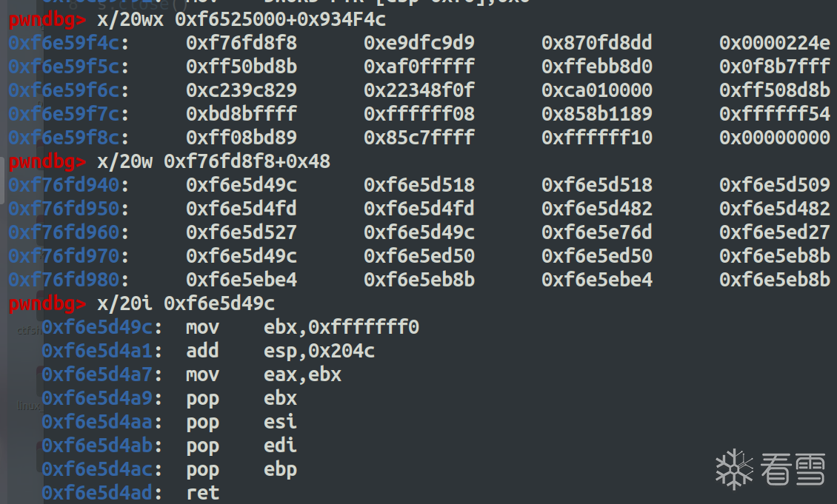
Task: Click the snowflake logo icon in the watermark
Action: [734, 468]
